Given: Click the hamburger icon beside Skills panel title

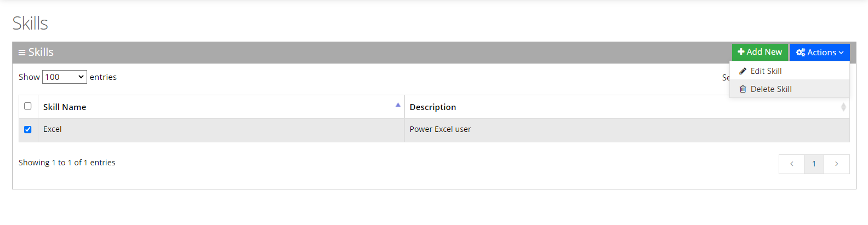Looking at the screenshot, I should click(x=22, y=53).
